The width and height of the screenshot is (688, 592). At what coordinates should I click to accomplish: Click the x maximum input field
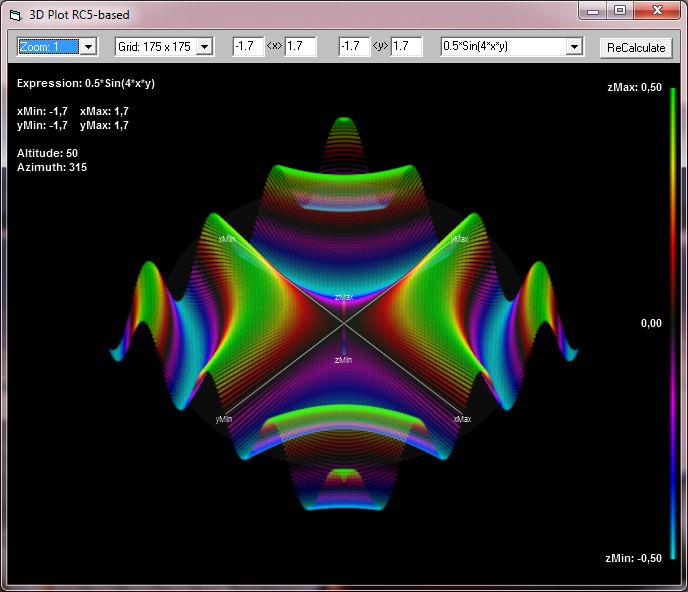300,47
